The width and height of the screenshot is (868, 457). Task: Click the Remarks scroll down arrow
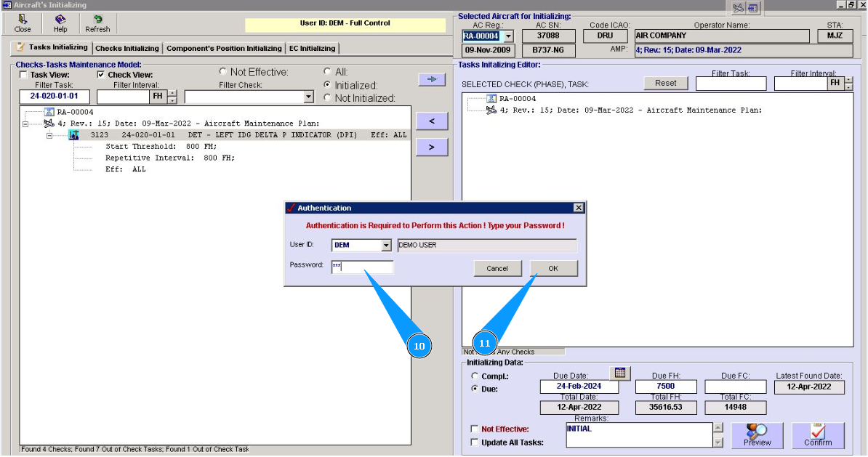coord(718,442)
